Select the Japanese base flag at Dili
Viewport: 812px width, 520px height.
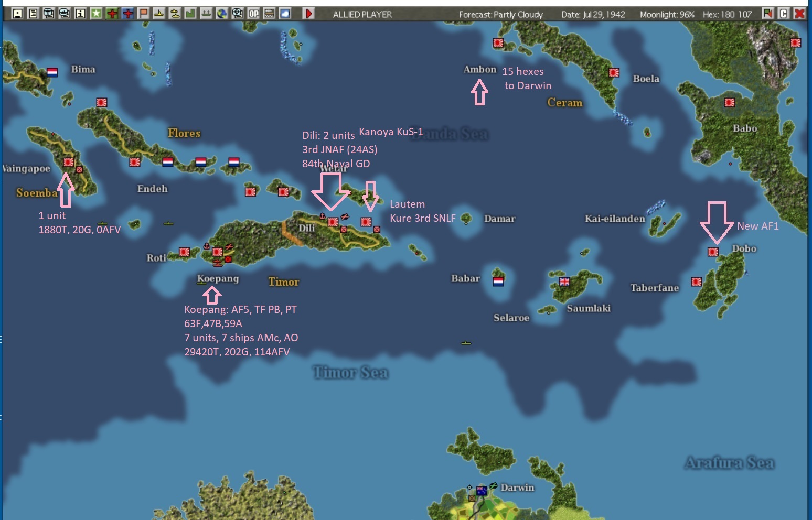pos(333,222)
